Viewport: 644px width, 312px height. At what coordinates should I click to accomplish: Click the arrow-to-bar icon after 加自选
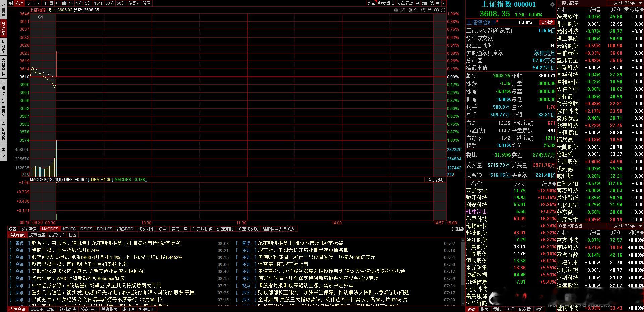(438, 3)
